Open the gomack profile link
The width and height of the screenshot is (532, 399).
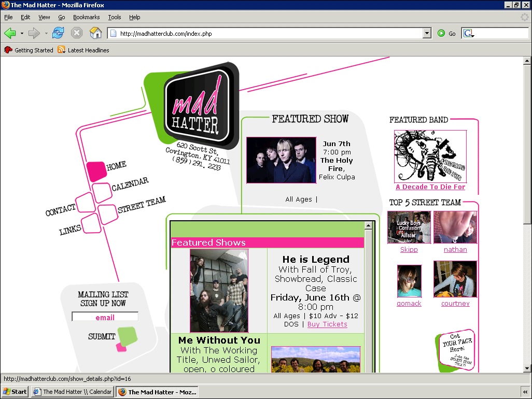coord(409,304)
